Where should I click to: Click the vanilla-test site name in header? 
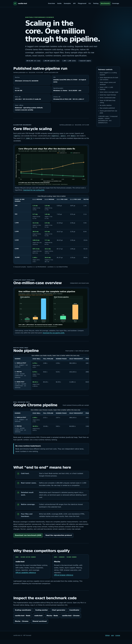(x=23, y=4)
